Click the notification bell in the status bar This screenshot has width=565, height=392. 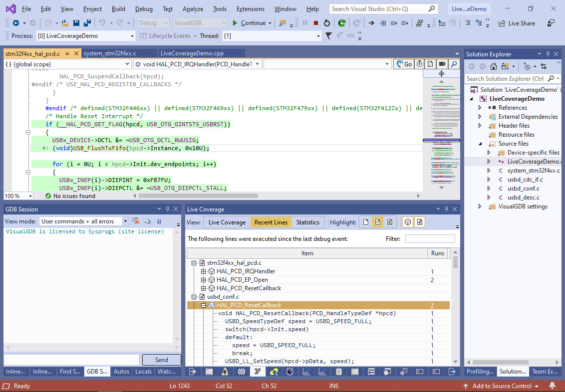pos(552,386)
